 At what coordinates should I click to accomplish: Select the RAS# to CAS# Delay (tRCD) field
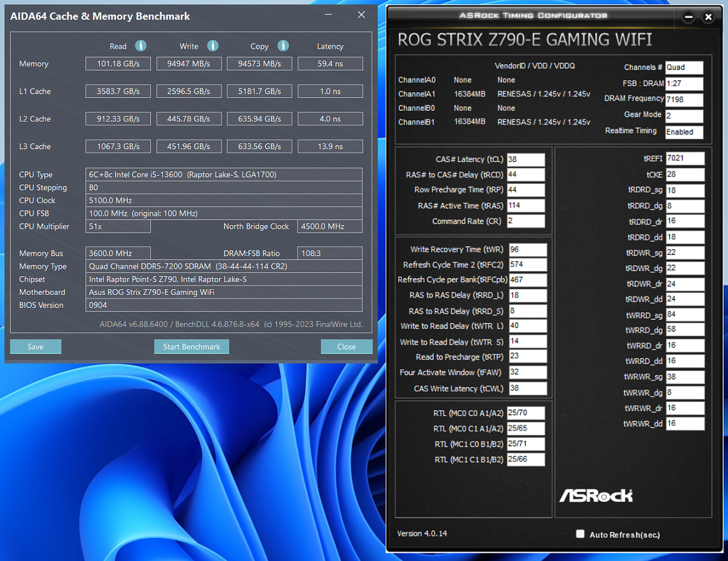pos(526,175)
